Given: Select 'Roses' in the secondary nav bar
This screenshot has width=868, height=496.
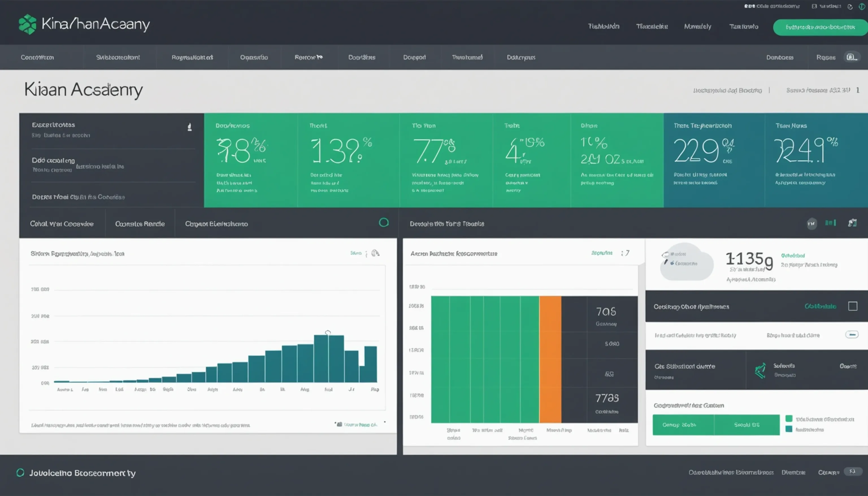Looking at the screenshot, I should [x=826, y=57].
